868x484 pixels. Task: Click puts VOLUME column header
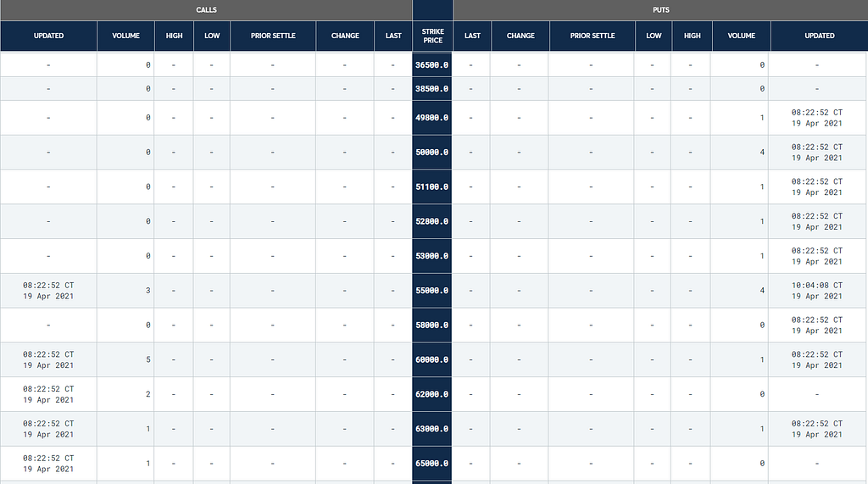[x=741, y=36]
